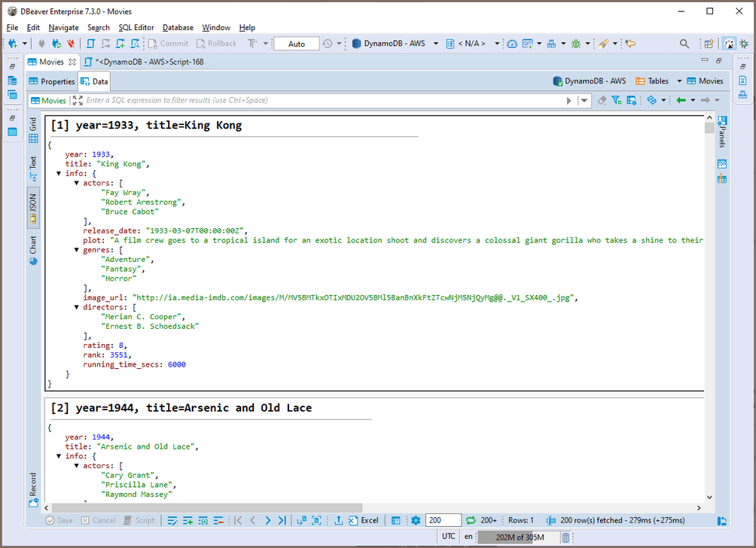
Task: Export data to Excel
Action: point(364,520)
